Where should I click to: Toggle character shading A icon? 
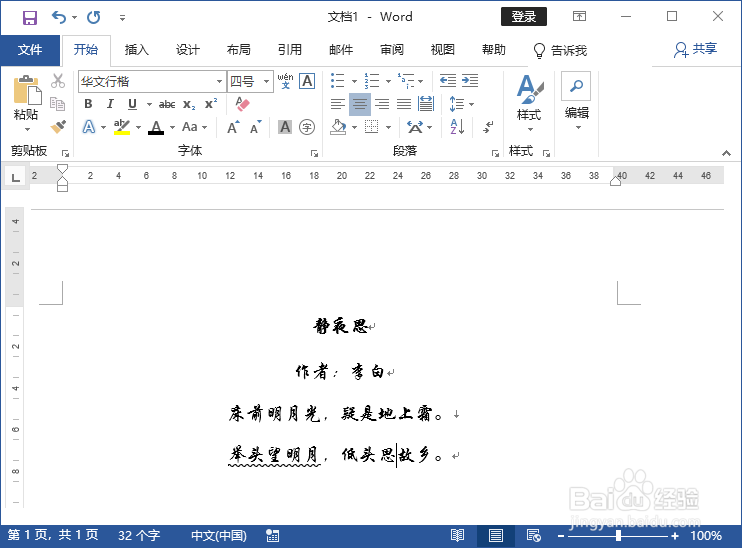pos(285,127)
